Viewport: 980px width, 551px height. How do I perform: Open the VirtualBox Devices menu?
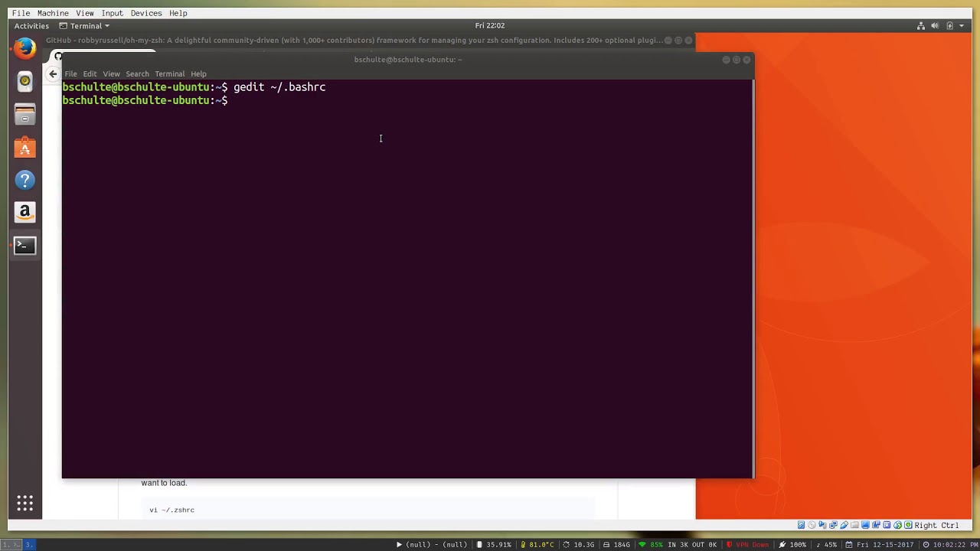tap(146, 13)
